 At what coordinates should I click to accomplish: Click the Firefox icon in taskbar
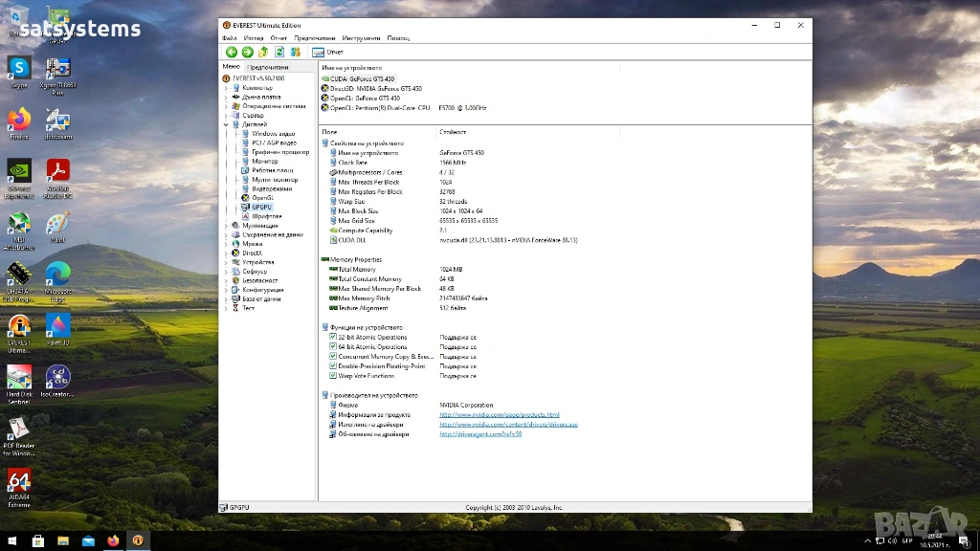click(113, 540)
